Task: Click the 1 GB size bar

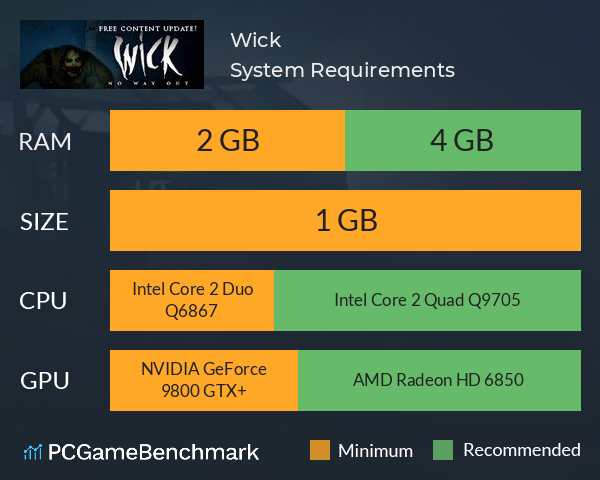Action: [346, 220]
